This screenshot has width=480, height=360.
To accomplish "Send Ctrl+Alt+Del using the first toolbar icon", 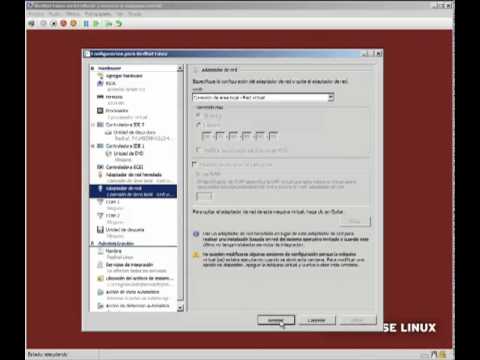I will [32, 24].
